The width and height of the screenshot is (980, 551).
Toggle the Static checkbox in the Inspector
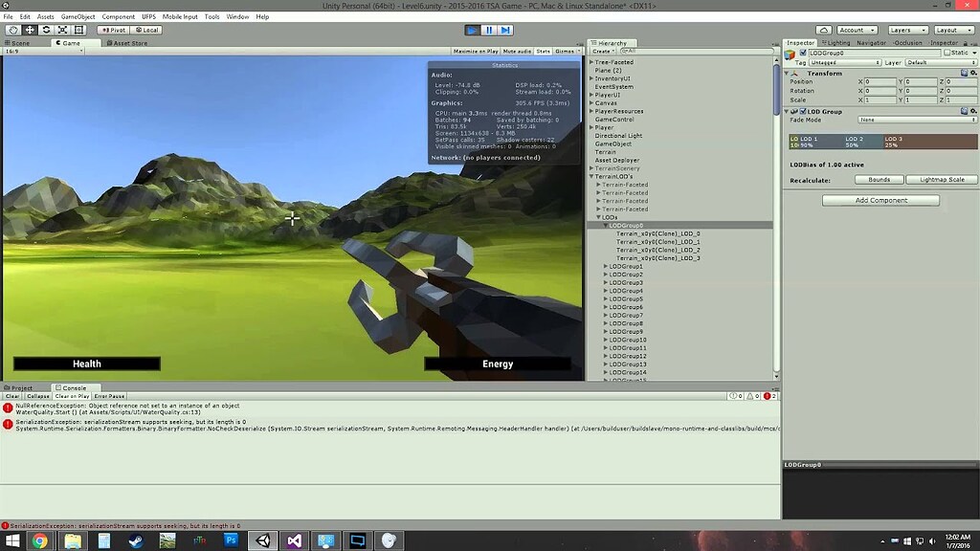[947, 54]
